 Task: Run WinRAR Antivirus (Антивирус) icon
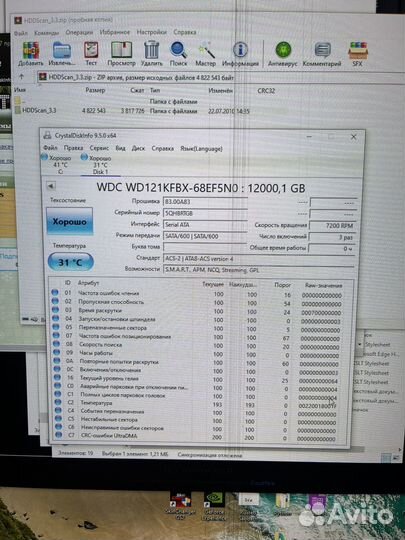[x=283, y=54]
